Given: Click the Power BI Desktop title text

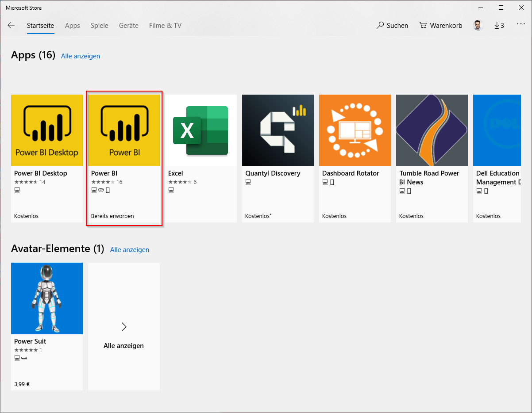Looking at the screenshot, I should point(41,173).
